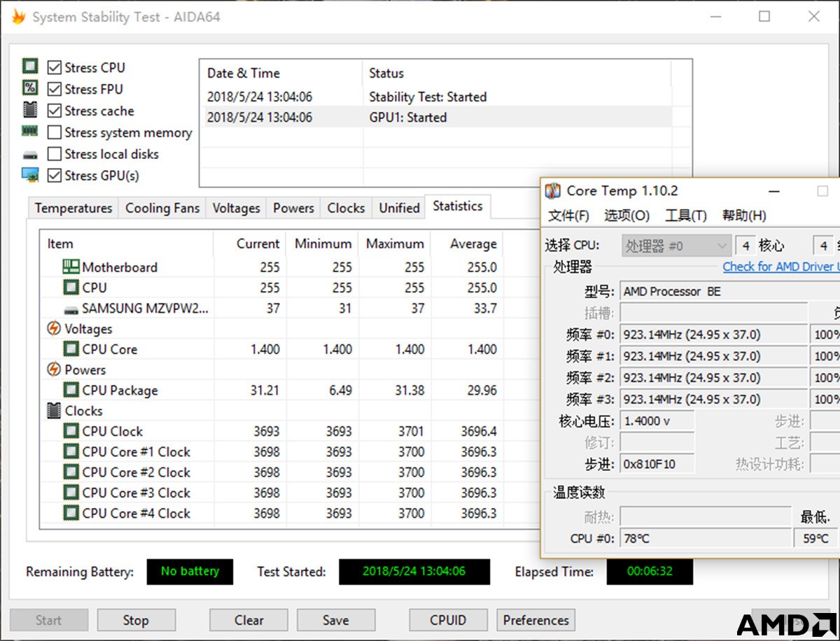Click the 频率 #0 frequency readout field
The height and width of the screenshot is (641, 840).
coord(713,334)
